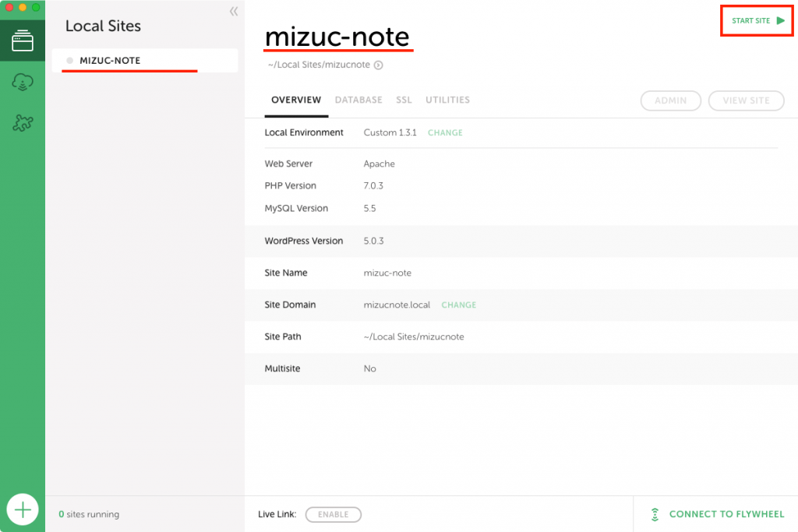Click the Multisite value No
Viewport: 798px width, 532px height.
coord(369,368)
